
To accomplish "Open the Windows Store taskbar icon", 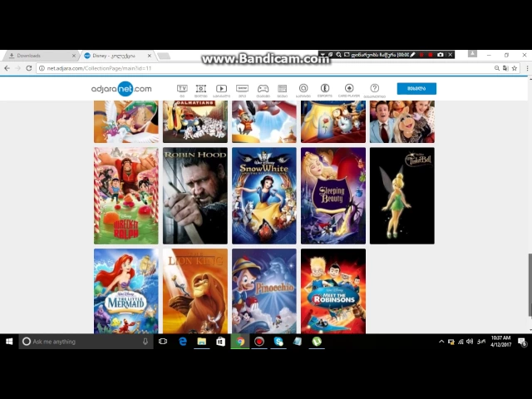I will click(x=220, y=342).
